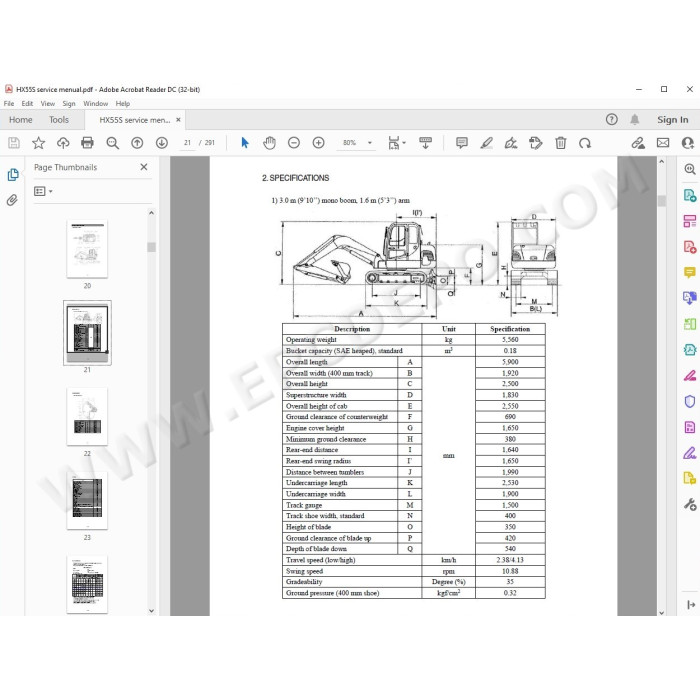Image resolution: width=700 pixels, height=700 pixels.
Task: Zoom out with the minus icon
Action: pos(294,143)
